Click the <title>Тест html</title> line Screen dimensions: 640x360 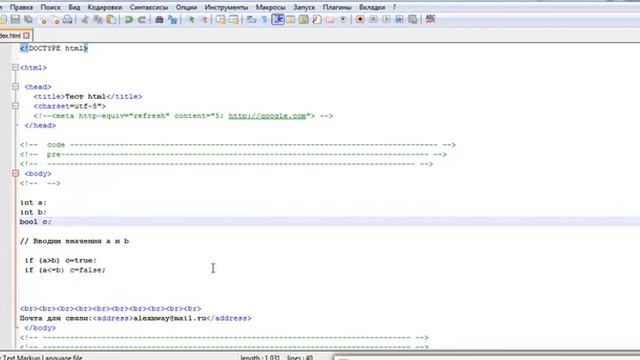[88, 97]
